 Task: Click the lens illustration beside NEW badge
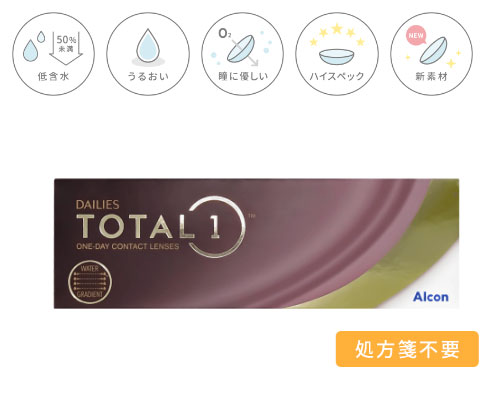433,50
